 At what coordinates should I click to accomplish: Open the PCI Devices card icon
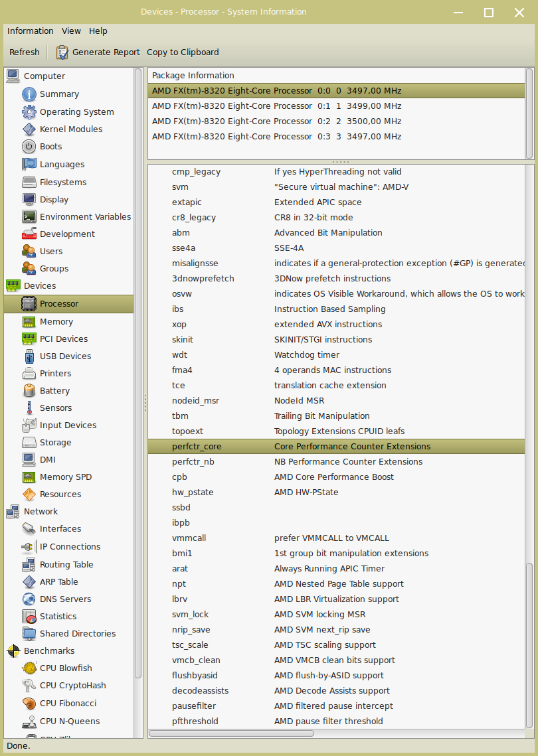tap(29, 339)
